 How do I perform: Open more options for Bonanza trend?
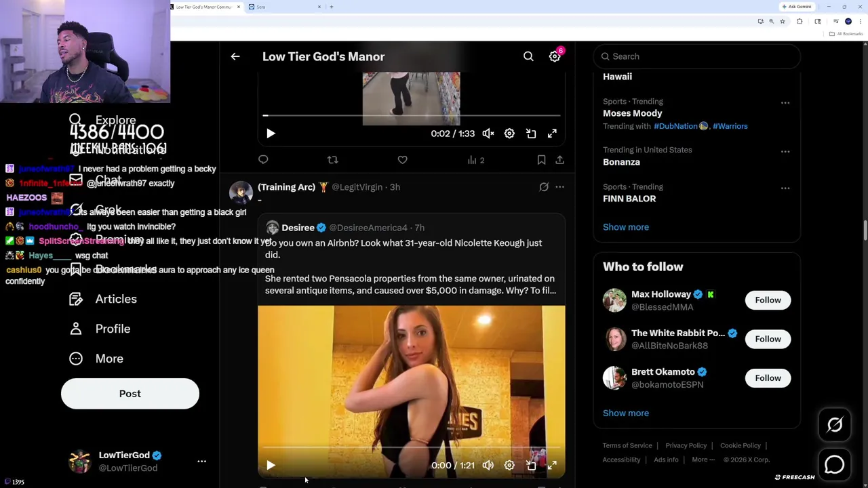pos(785,152)
